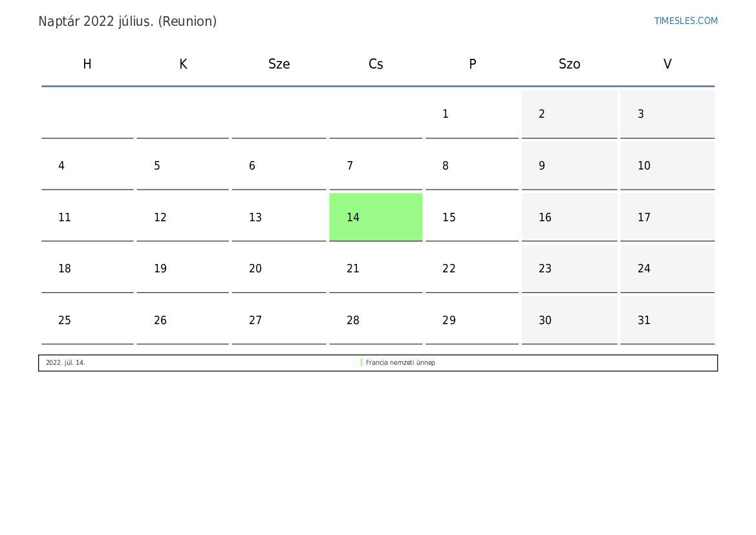
Task: Select the 2022. júl. 14. date label
Action: pyautogui.click(x=65, y=362)
